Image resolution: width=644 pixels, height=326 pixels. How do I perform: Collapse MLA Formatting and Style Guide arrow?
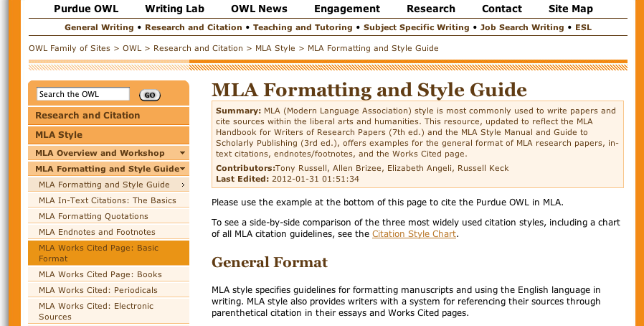tap(182, 169)
